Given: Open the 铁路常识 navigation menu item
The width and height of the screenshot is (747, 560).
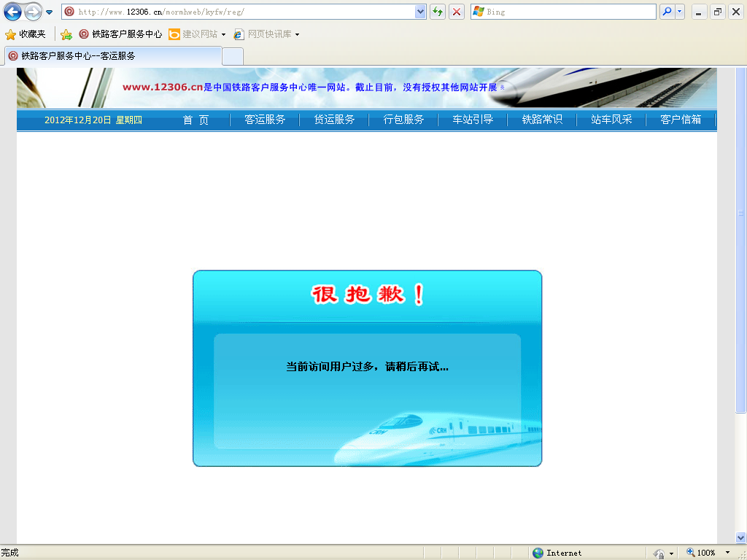Looking at the screenshot, I should click(542, 120).
